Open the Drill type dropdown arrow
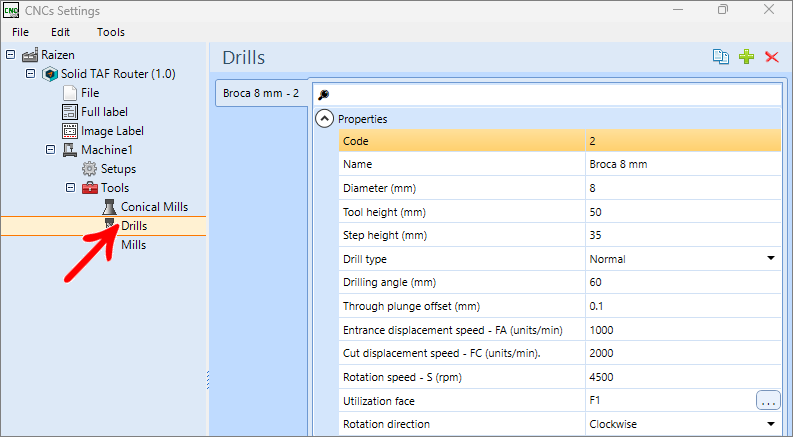Image resolution: width=793 pixels, height=437 pixels. pyautogui.click(x=771, y=258)
